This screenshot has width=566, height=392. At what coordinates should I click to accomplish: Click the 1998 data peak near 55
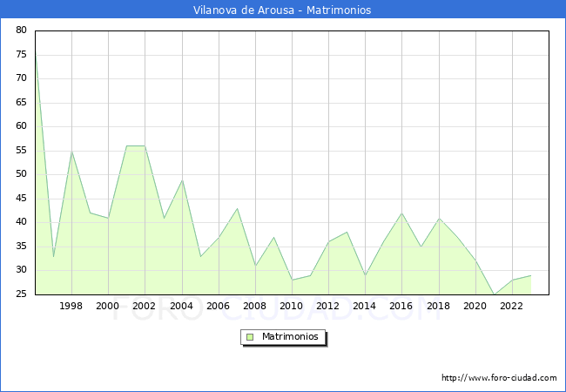coord(71,152)
